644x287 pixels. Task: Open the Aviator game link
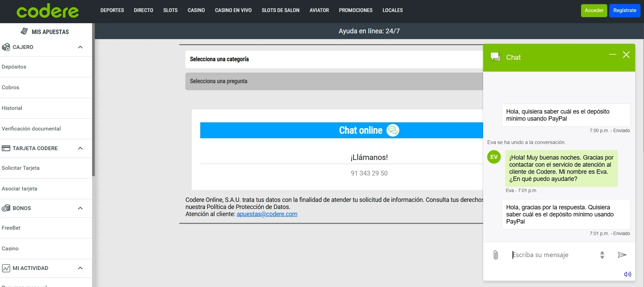(319, 10)
